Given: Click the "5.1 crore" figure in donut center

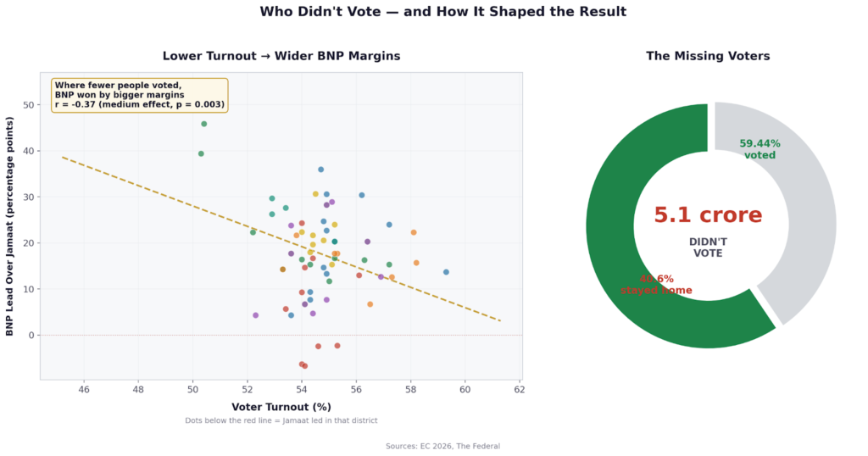Looking at the screenshot, I should pyautogui.click(x=708, y=216).
